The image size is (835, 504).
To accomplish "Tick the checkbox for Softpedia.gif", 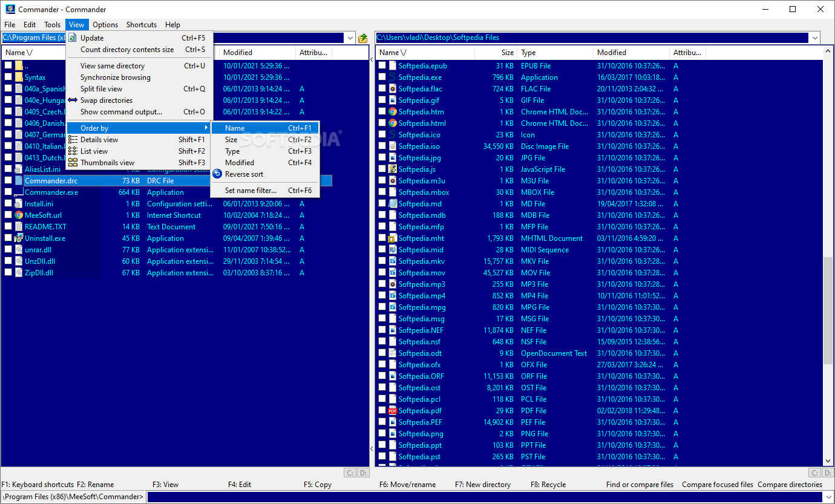I will [382, 100].
